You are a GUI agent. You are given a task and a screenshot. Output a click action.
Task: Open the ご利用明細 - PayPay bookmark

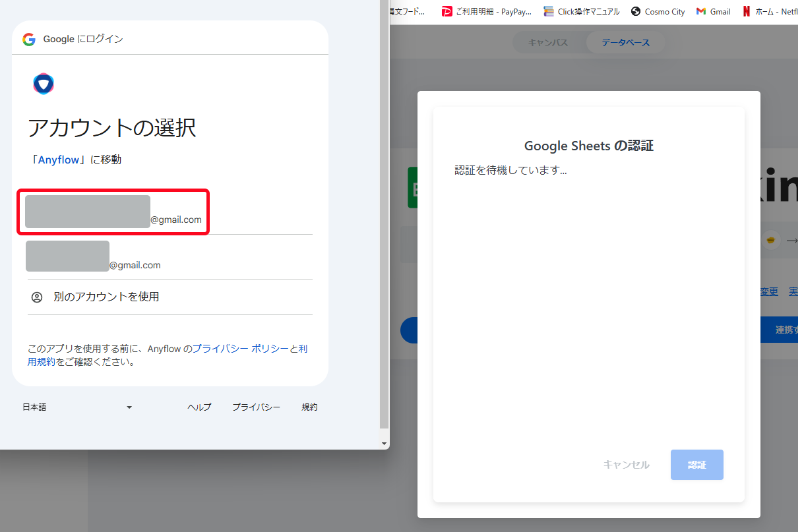[x=487, y=11]
